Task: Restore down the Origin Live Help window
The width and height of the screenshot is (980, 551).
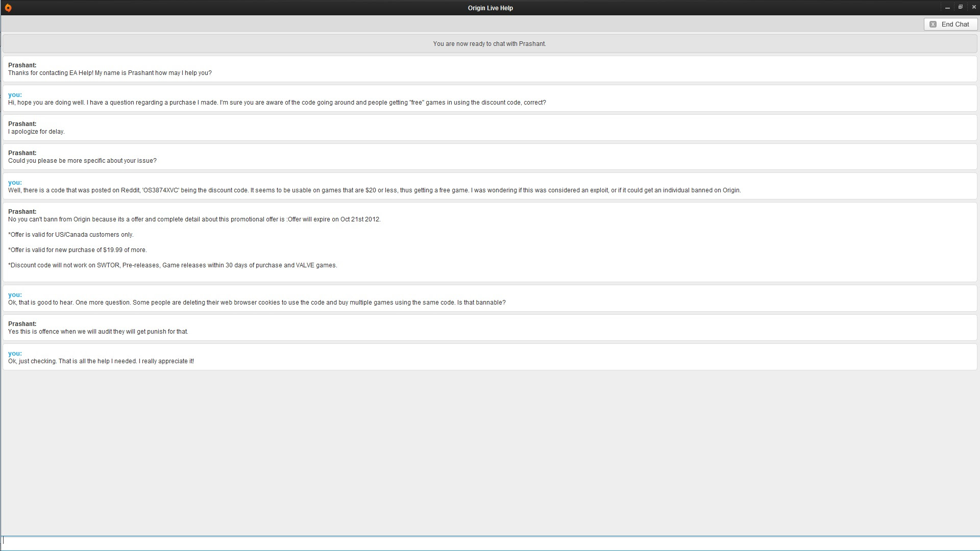Action: click(x=960, y=7)
